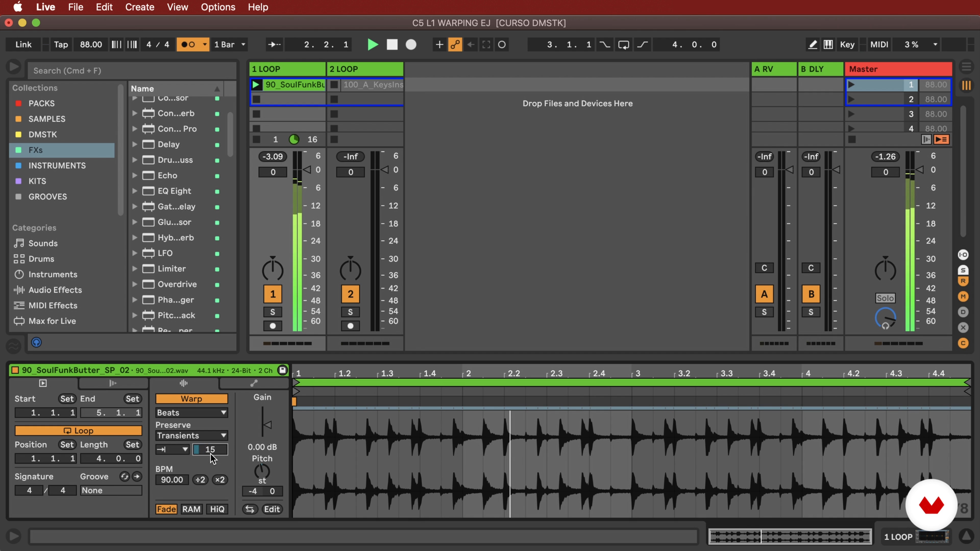Enable MIDI Arrangement Overdub plus icon
Screen dimensions: 980x551
pos(439,44)
